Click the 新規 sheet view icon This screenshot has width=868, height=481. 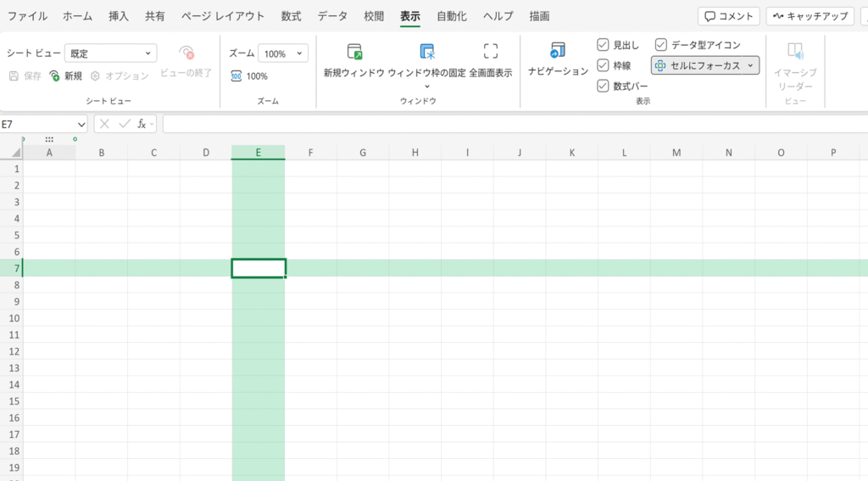(55, 76)
